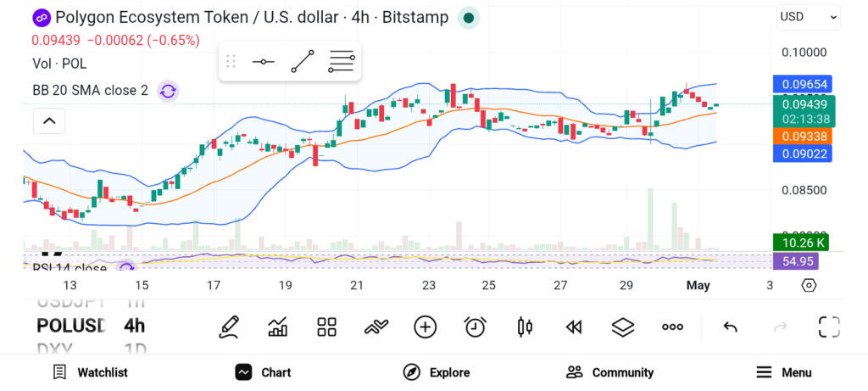Click the 10.26 K volume label

[800, 243]
